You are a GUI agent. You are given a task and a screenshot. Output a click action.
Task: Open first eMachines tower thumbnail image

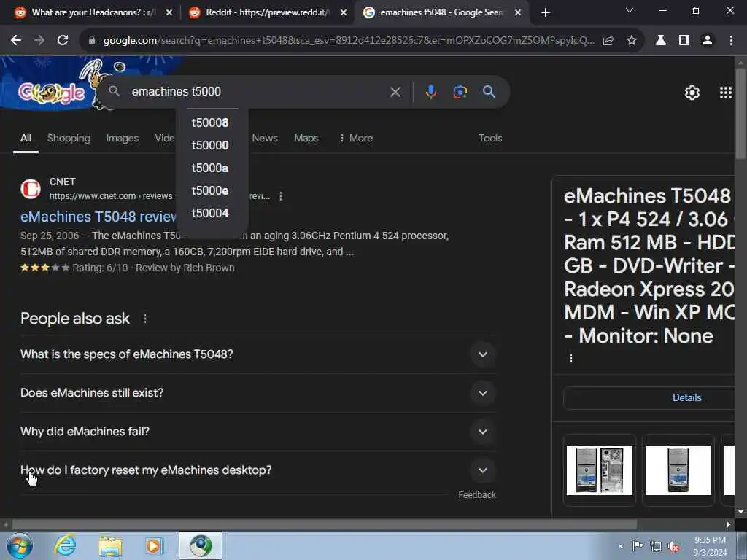click(x=600, y=470)
